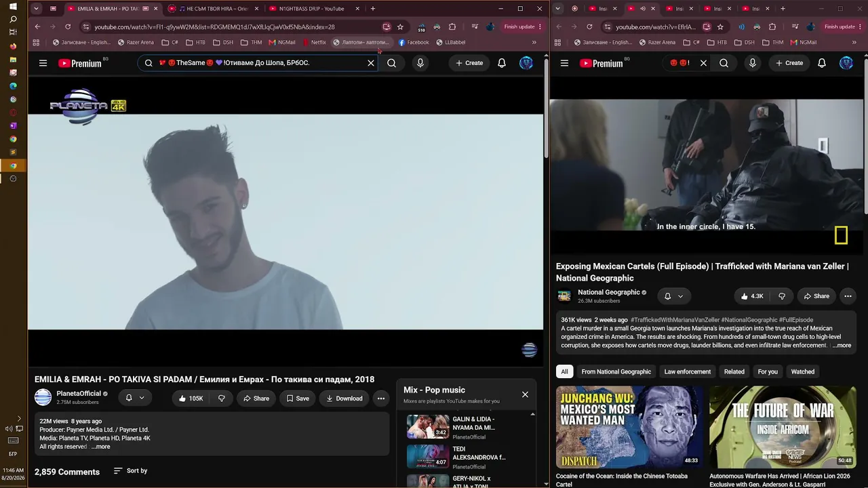Like the Emilia & Emrah video (105K)

191,399
